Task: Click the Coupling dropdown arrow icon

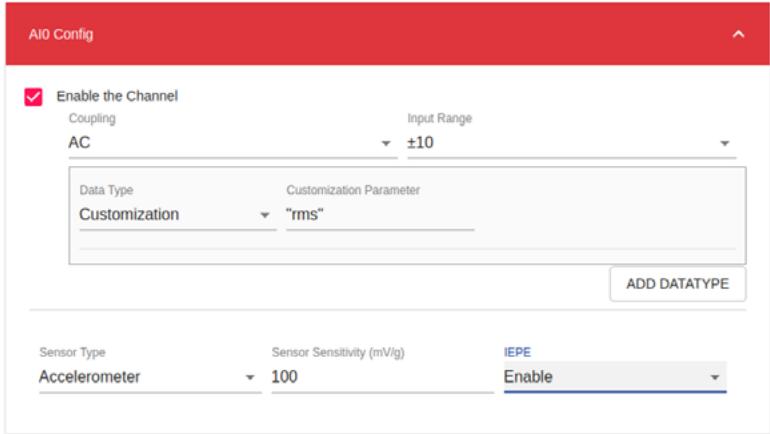Action: coord(386,143)
